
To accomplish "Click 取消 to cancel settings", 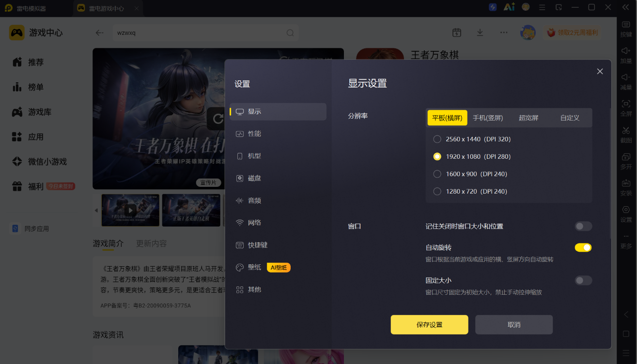I will [514, 325].
